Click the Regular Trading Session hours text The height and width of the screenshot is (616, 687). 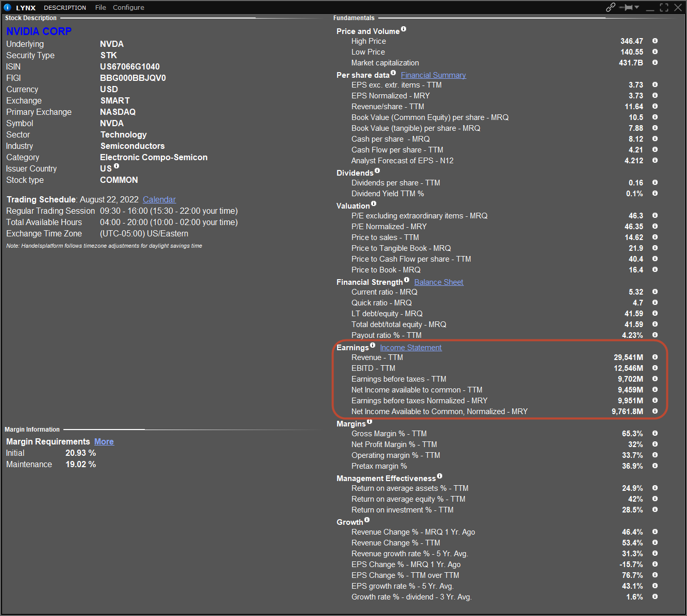(169, 211)
